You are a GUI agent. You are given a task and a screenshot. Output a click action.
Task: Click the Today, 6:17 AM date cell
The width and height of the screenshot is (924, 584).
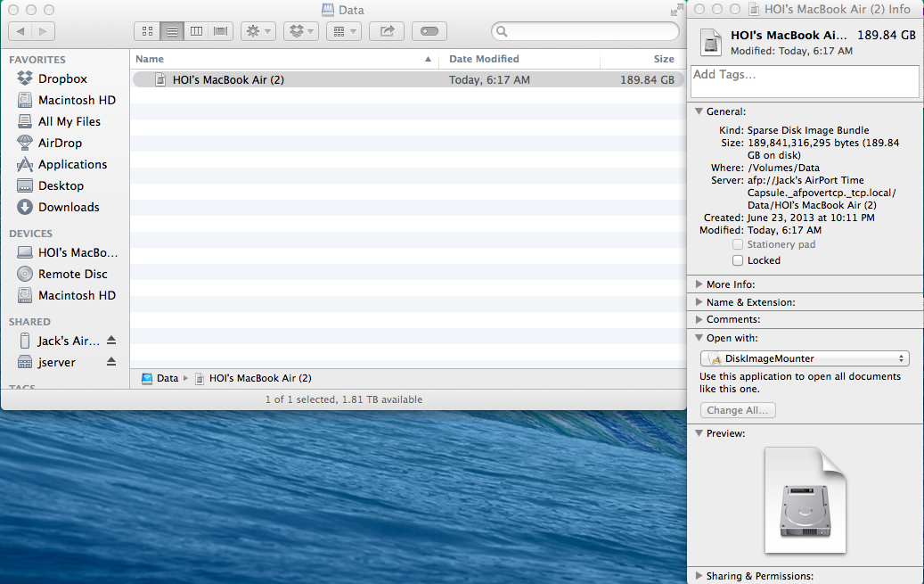[489, 79]
